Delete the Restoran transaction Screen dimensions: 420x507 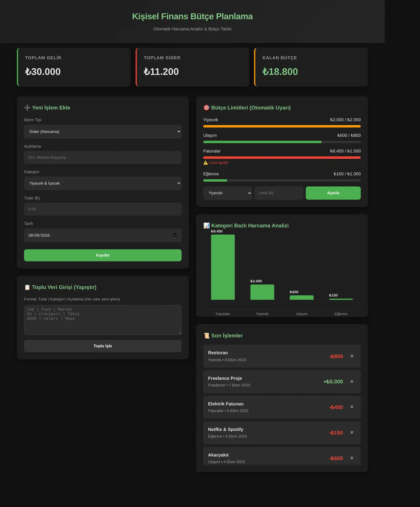pyautogui.click(x=352, y=356)
